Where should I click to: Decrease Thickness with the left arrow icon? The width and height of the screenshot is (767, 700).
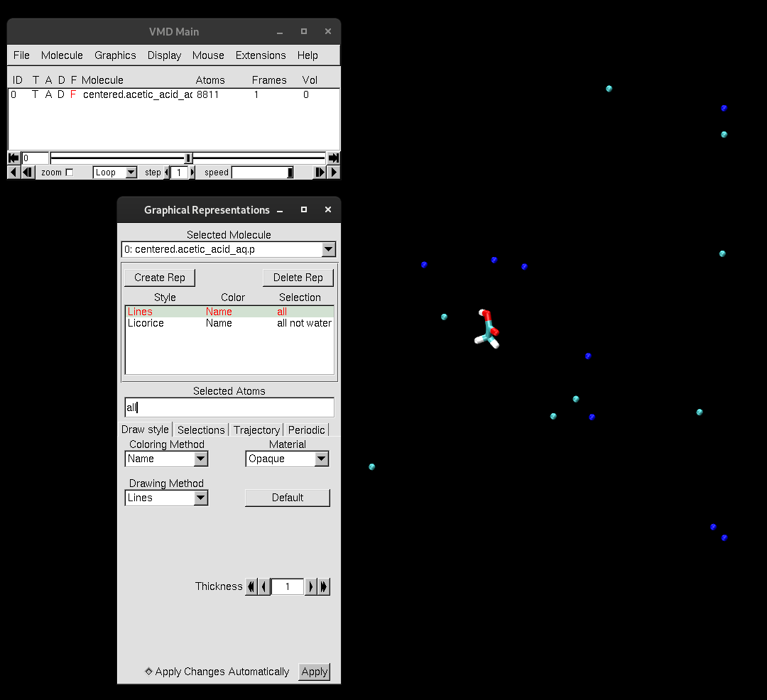263,586
